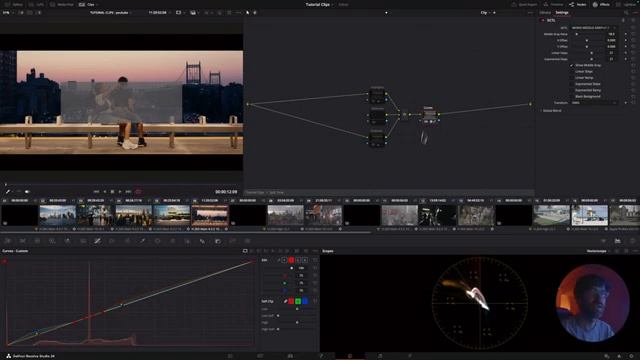The image size is (640, 360).
Task: Stop playback in the viewer
Action: [112, 191]
